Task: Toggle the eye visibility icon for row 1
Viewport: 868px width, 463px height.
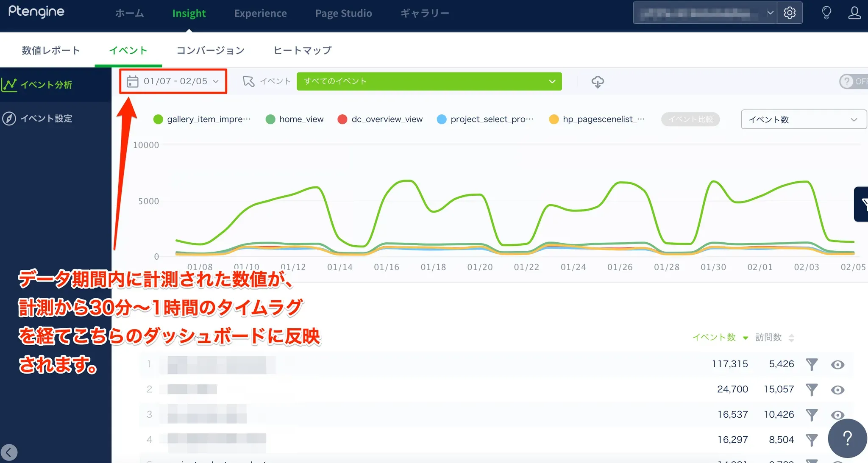Action: 837,365
